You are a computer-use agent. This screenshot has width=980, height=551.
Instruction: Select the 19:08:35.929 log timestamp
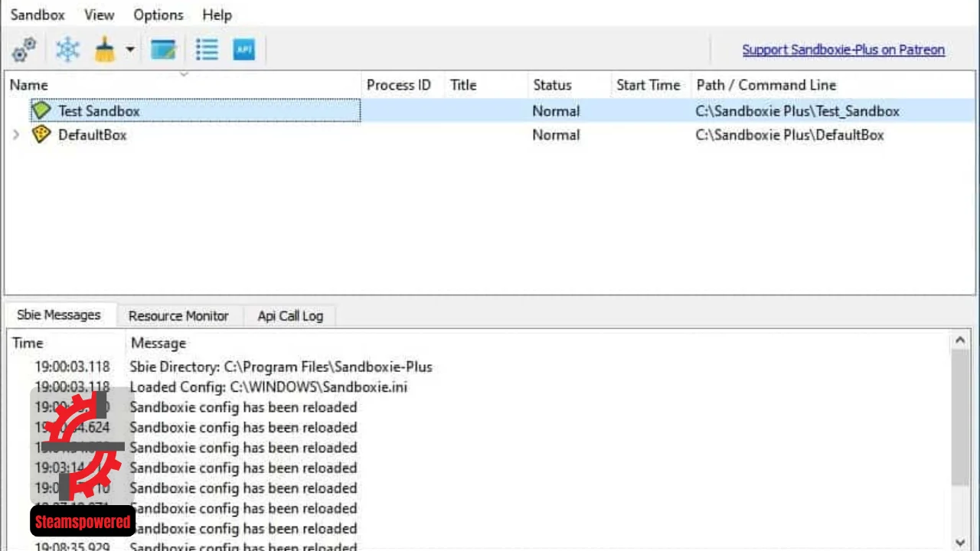coord(72,547)
